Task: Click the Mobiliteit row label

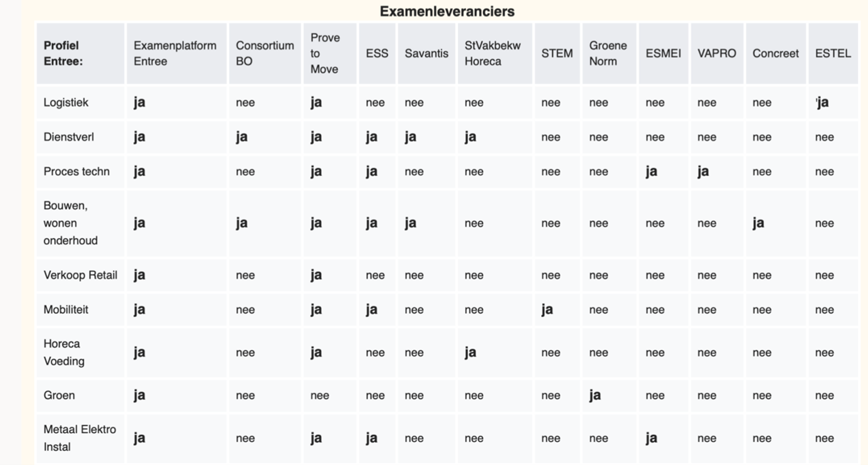Action: pos(66,309)
